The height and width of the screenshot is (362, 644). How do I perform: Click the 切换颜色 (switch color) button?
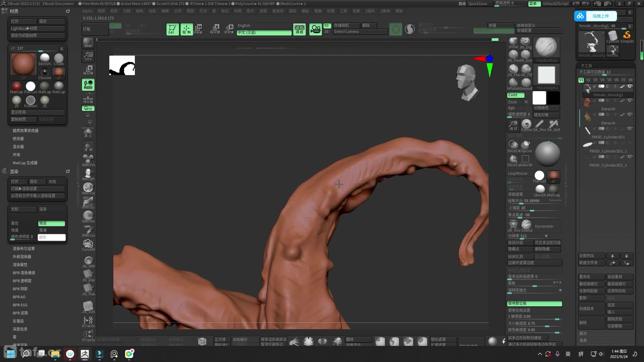pyautogui.click(x=546, y=108)
